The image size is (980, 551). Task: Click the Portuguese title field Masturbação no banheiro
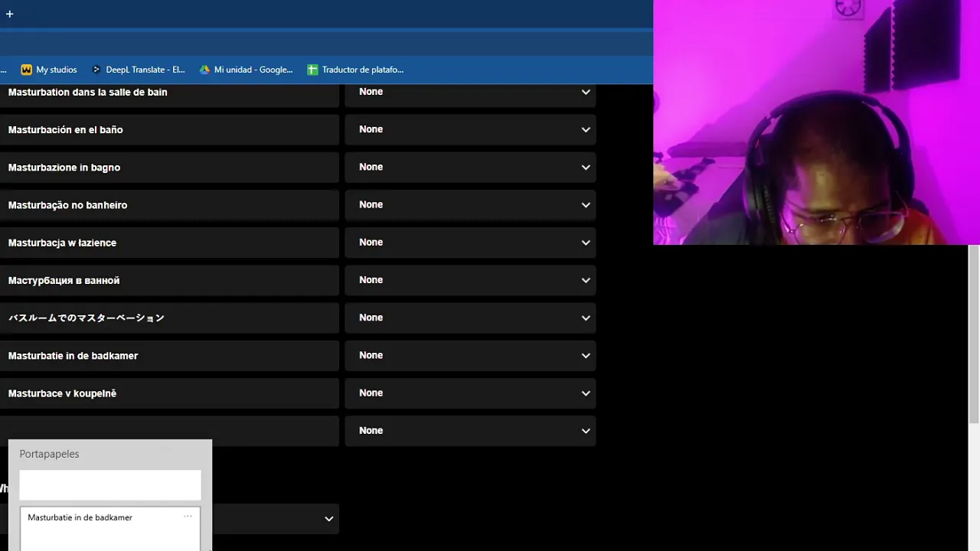coord(169,205)
